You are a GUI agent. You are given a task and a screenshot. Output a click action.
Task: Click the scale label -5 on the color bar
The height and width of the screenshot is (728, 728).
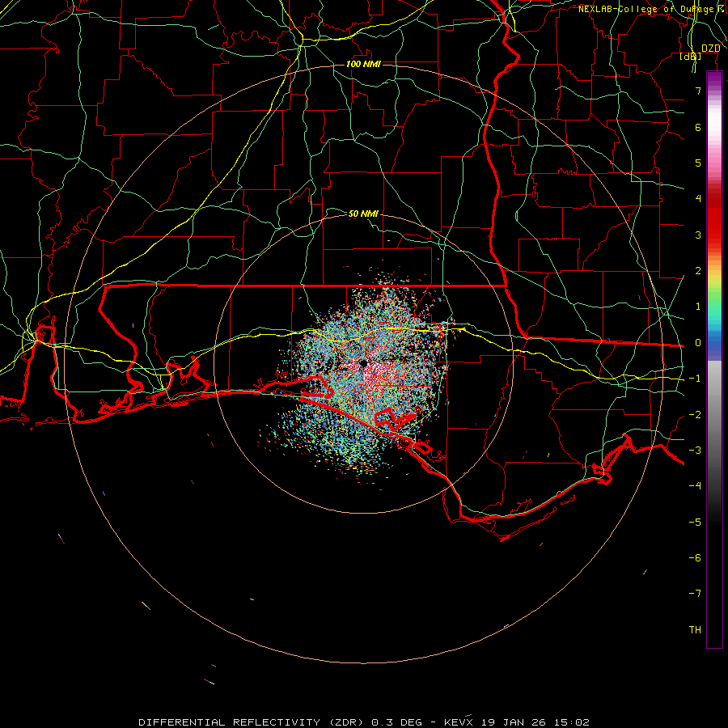[695, 522]
